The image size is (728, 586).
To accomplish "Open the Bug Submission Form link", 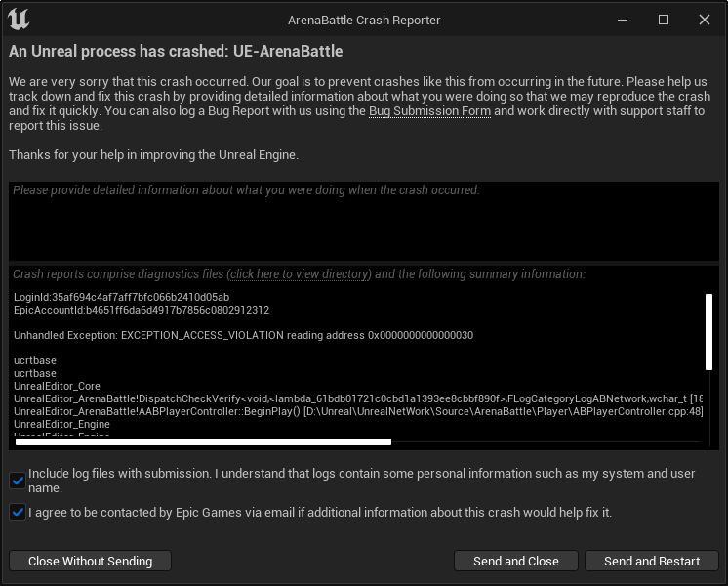I will pyautogui.click(x=429, y=111).
